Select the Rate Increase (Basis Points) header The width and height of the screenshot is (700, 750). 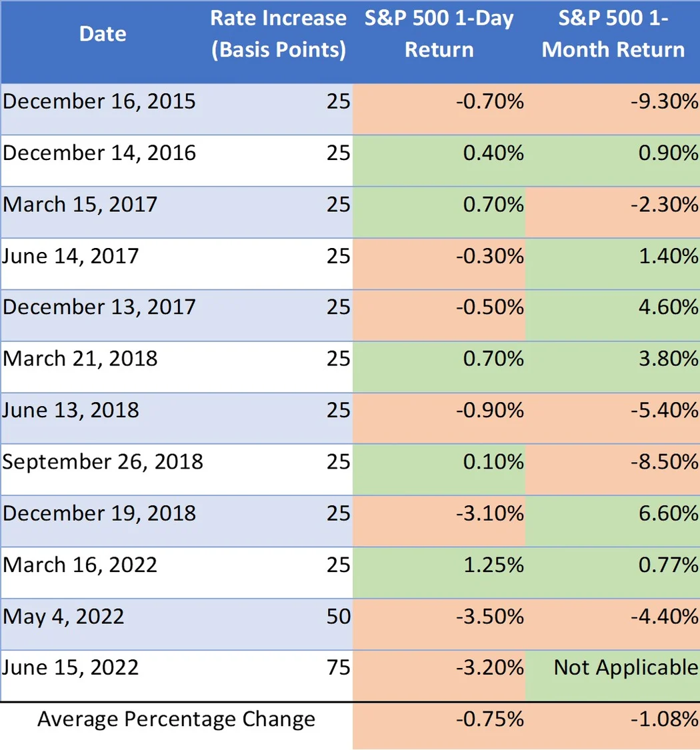tap(278, 34)
